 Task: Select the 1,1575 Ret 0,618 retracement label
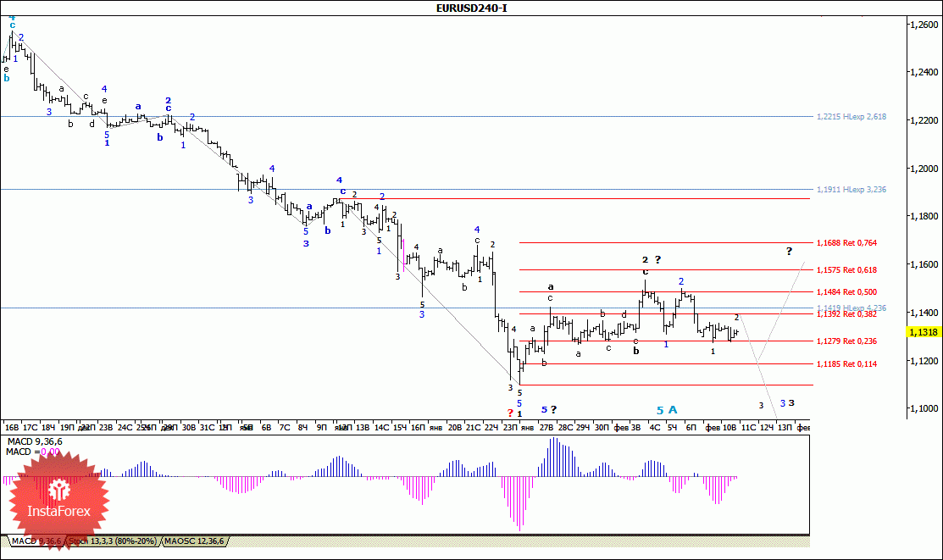[846, 270]
